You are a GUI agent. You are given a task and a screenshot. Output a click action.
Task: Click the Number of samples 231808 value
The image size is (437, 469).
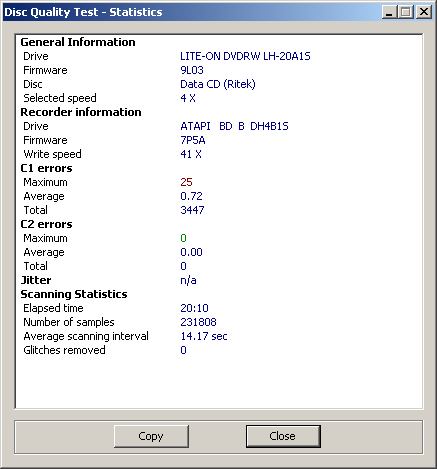pyautogui.click(x=198, y=322)
